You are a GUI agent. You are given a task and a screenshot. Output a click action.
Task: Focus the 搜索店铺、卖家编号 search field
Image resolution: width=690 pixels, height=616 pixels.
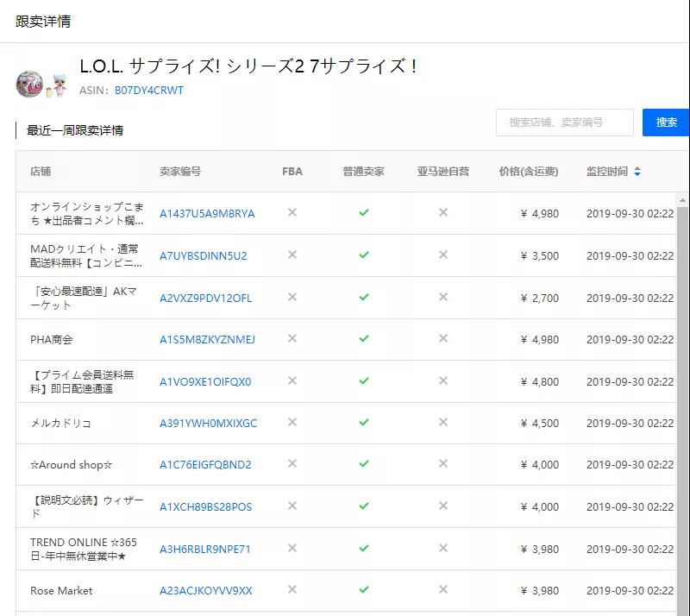(565, 123)
